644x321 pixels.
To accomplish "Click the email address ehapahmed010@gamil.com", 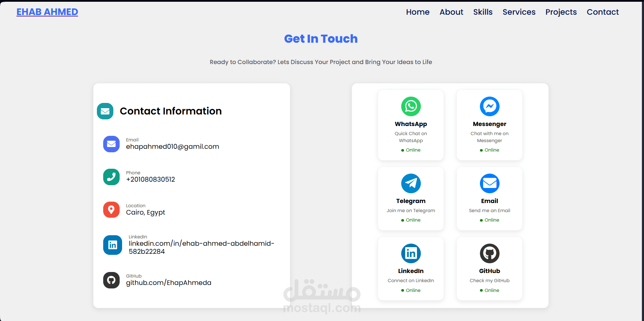I will (x=172, y=147).
